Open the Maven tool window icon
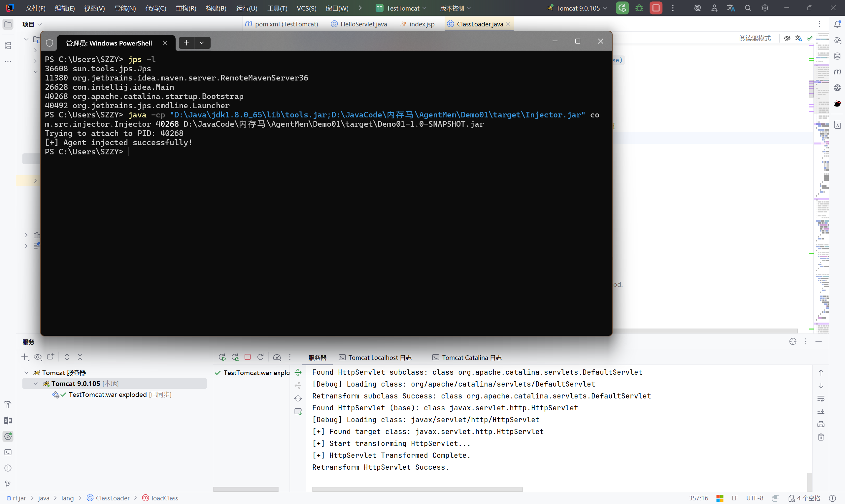 pyautogui.click(x=837, y=72)
